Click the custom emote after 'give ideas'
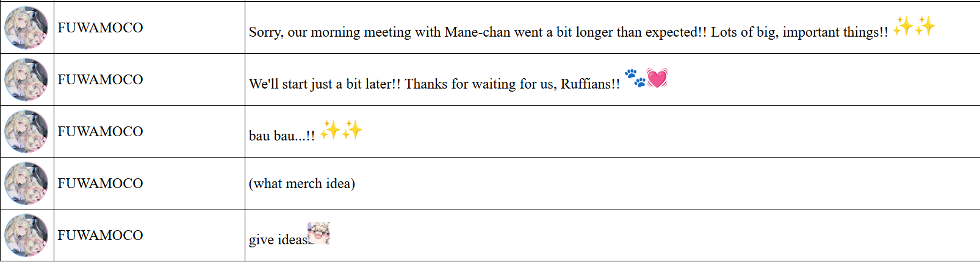This screenshot has width=980, height=262. (x=319, y=233)
